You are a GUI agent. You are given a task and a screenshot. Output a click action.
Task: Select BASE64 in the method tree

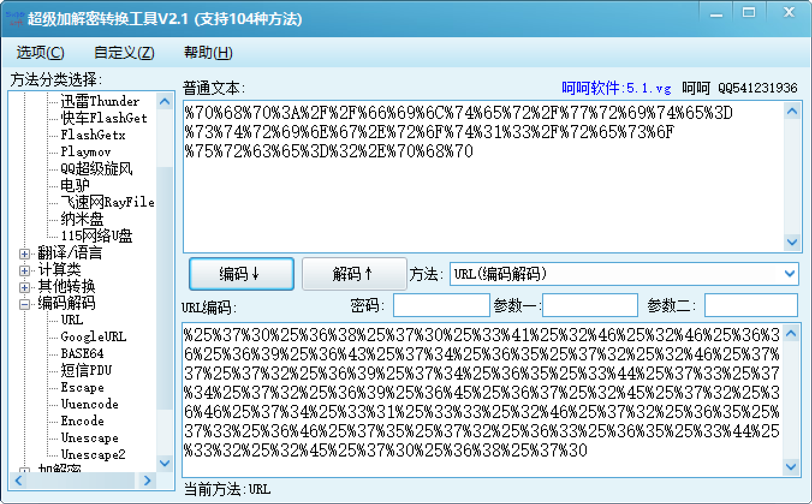coord(82,354)
